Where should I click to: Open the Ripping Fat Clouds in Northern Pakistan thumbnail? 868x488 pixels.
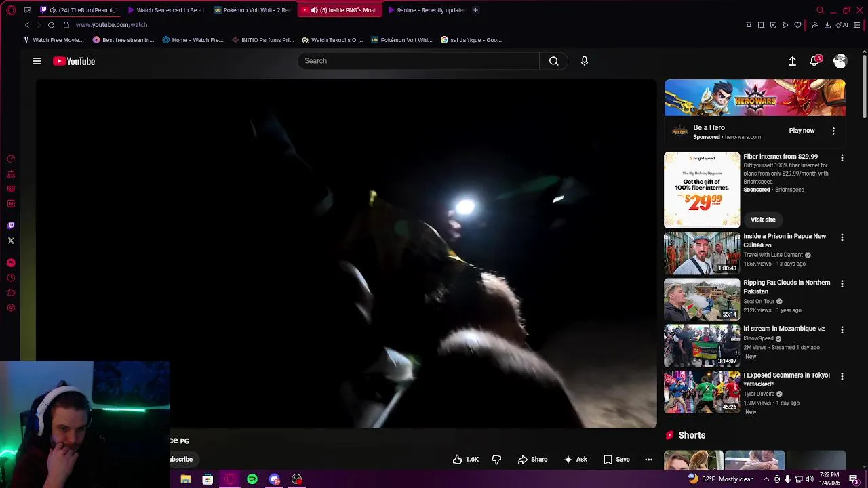click(702, 299)
